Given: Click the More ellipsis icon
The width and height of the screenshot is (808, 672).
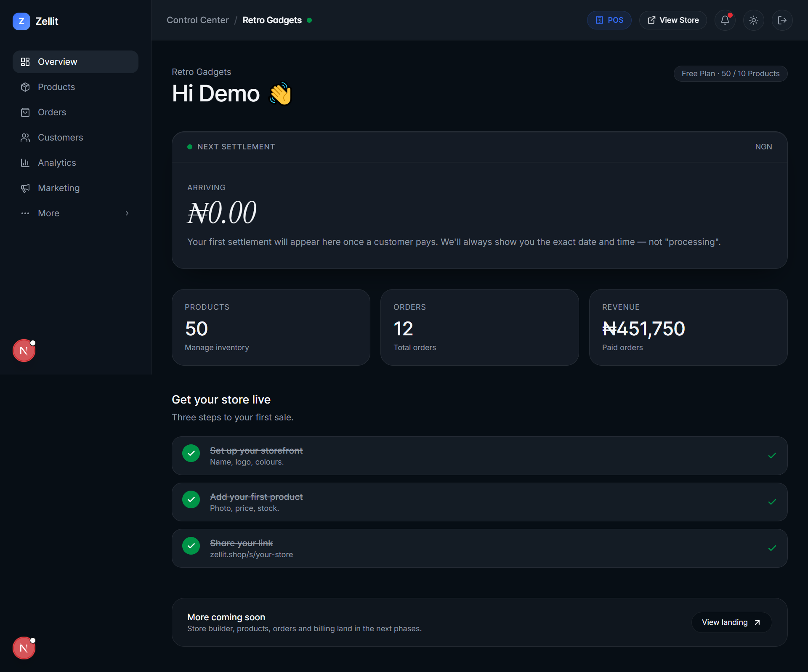Looking at the screenshot, I should [25, 213].
